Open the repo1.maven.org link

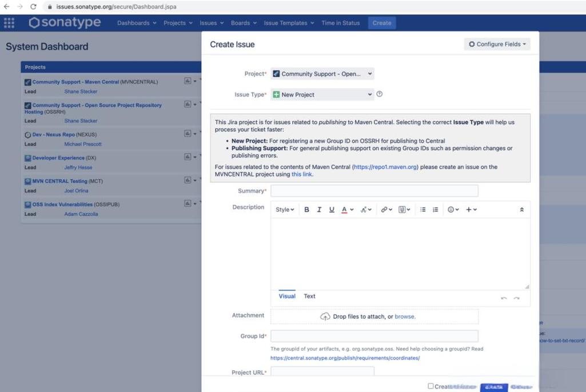[385, 167]
